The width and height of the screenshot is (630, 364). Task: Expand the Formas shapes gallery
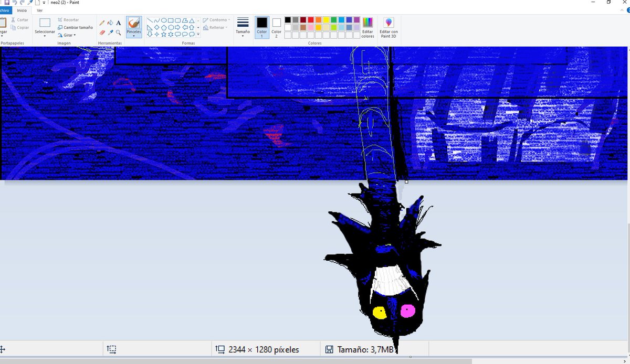198,34
